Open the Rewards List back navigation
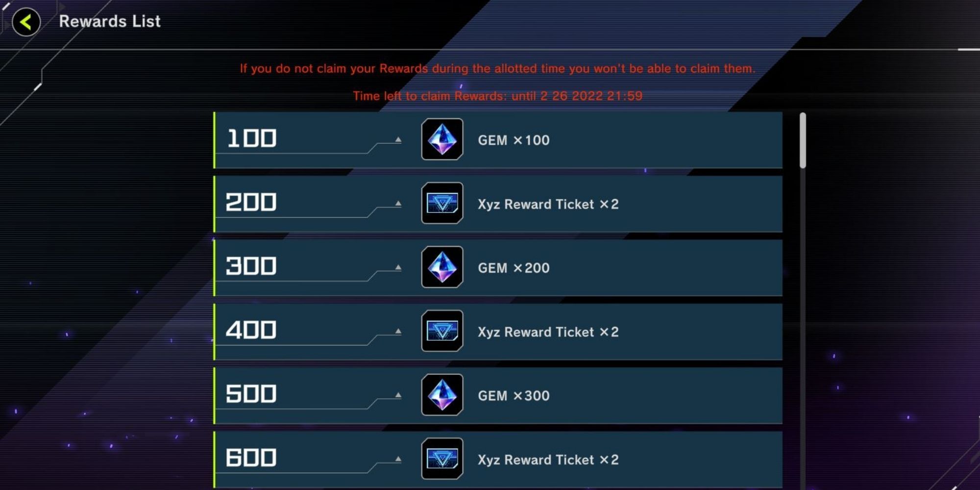This screenshot has width=980, height=490. click(25, 21)
